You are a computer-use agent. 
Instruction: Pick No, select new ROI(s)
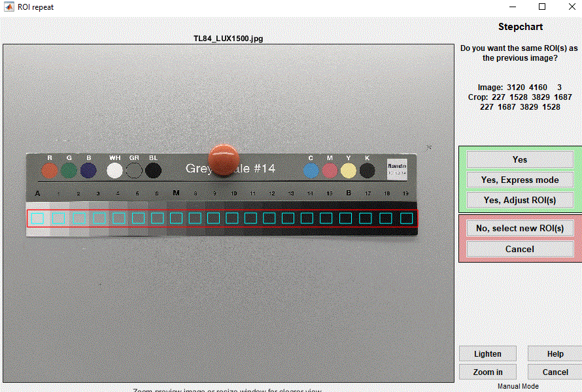coord(520,228)
